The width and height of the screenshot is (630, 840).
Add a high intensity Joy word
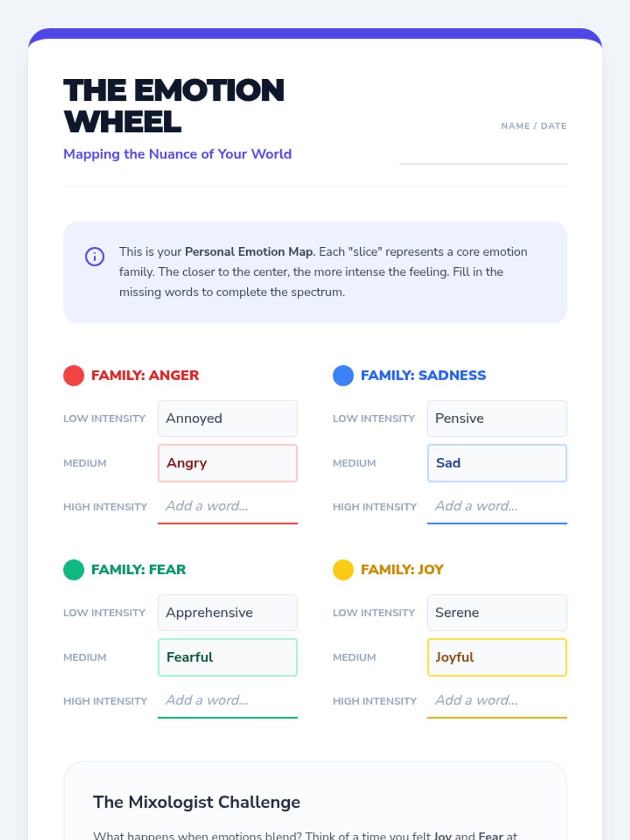pyautogui.click(x=497, y=701)
